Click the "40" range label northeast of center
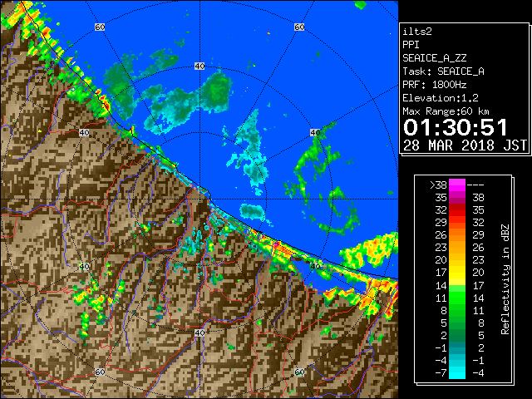The image size is (532, 399). (315, 133)
